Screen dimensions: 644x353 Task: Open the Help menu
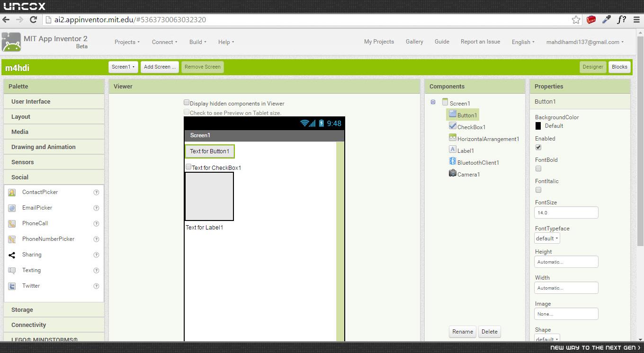tap(226, 42)
